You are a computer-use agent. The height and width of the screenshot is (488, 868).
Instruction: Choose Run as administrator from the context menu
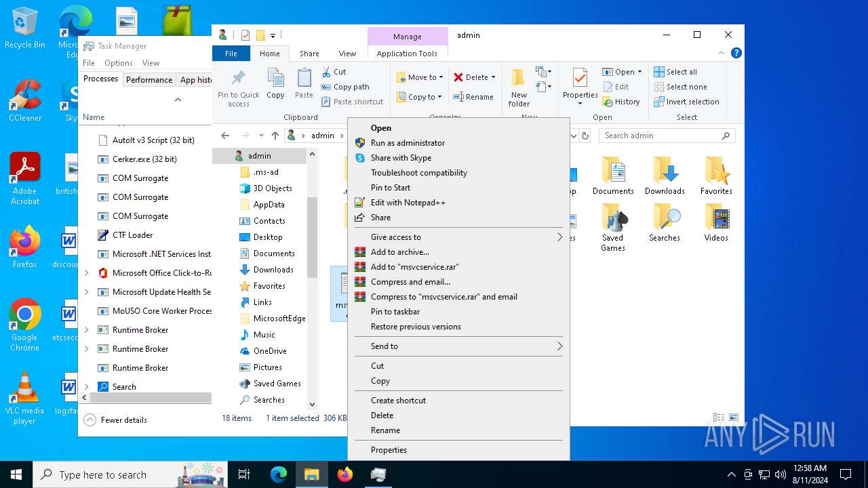(458, 143)
